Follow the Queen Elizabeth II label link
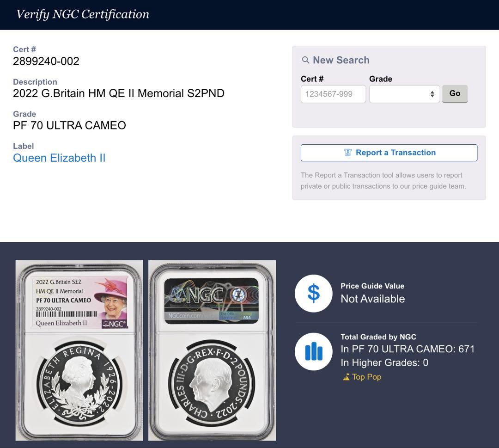499x448 pixels. pyautogui.click(x=59, y=158)
